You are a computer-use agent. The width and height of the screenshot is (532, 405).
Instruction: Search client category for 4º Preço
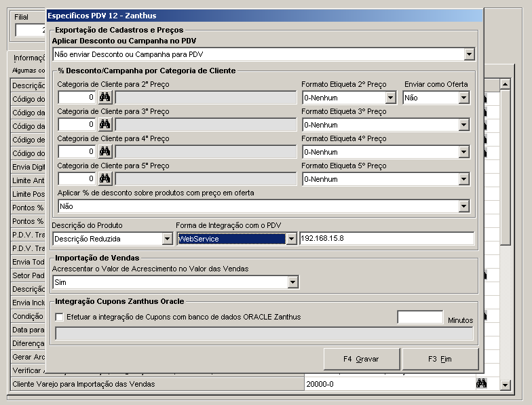tap(104, 152)
